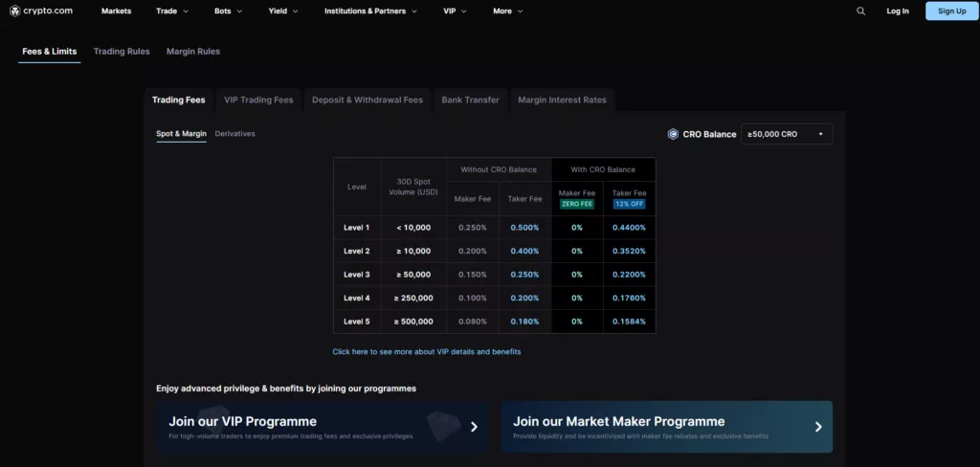Click the 0.1584% taker fee cell
The width and height of the screenshot is (980, 467).
(630, 322)
